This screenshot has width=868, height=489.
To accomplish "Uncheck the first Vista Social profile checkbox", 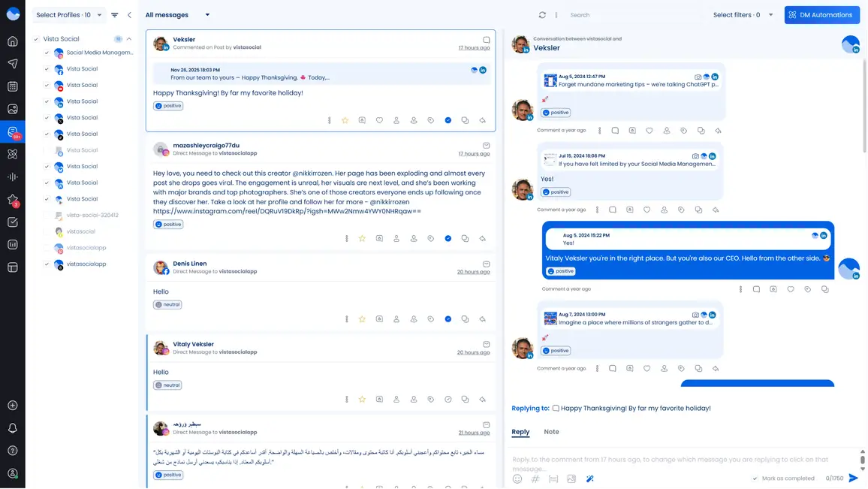I will [47, 68].
